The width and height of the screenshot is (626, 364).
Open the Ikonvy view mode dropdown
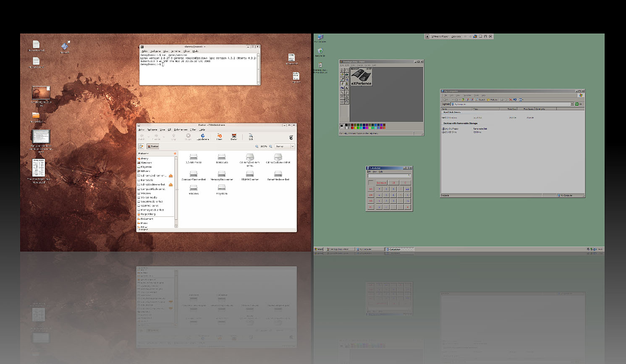pos(285,146)
